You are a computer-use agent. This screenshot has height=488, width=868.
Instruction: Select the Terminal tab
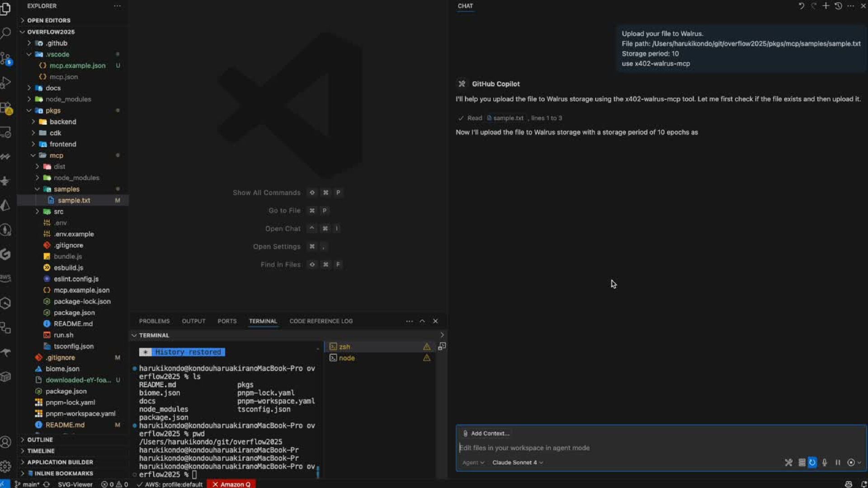(263, 321)
